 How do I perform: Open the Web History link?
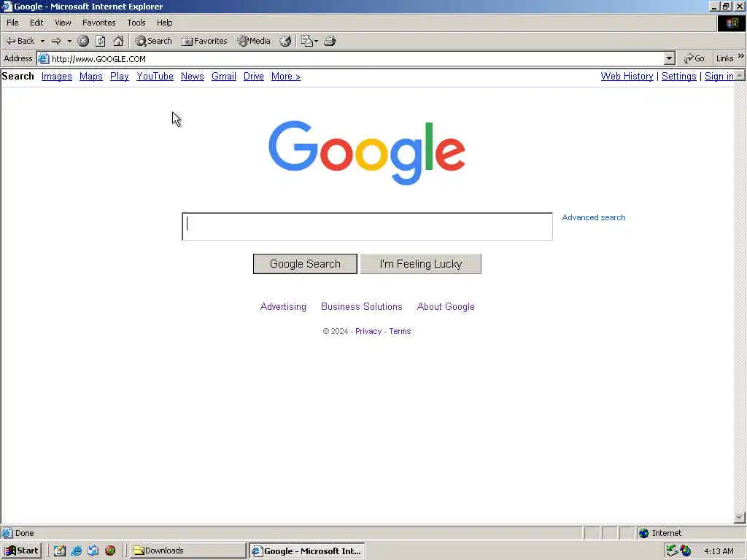pyautogui.click(x=627, y=76)
